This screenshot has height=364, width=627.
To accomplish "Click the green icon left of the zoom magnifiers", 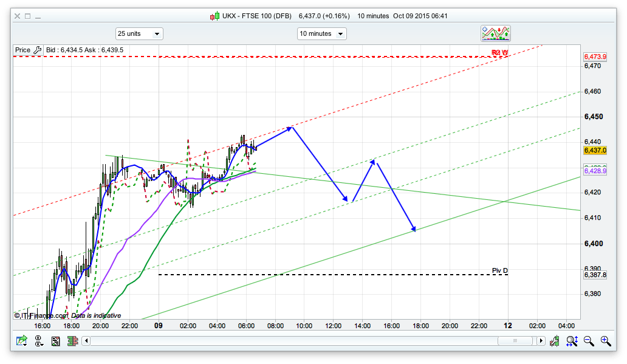I will [554, 341].
